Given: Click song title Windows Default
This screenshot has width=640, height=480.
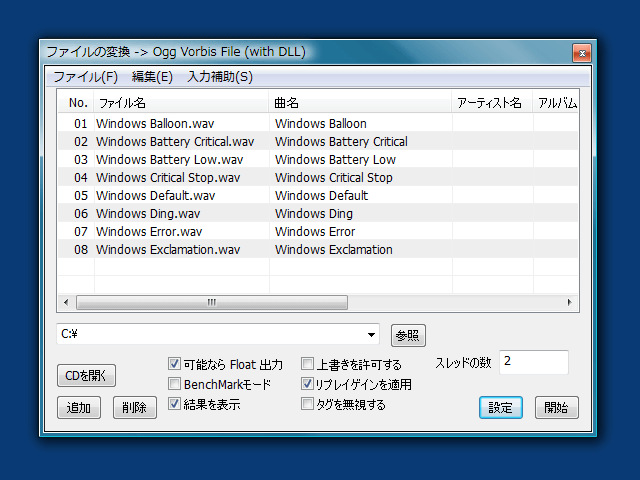Looking at the screenshot, I should (321, 195).
